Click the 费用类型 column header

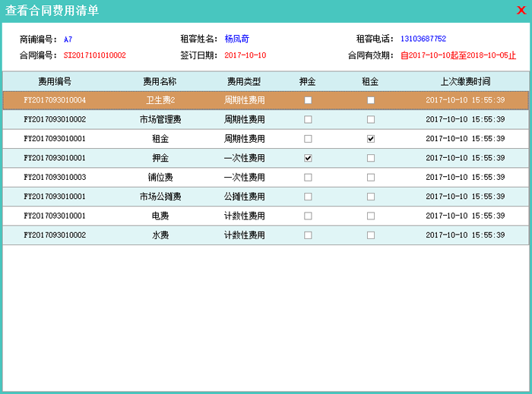[244, 81]
